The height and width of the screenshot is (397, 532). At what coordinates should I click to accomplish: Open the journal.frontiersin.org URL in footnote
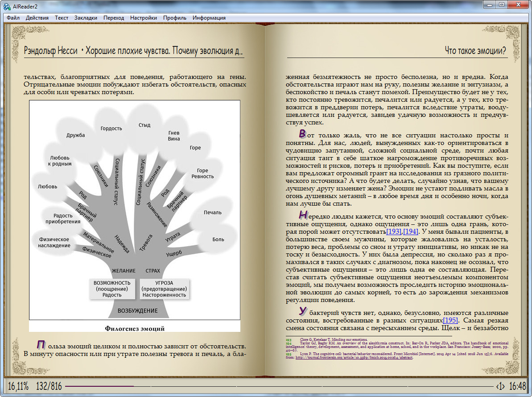coord(354,357)
